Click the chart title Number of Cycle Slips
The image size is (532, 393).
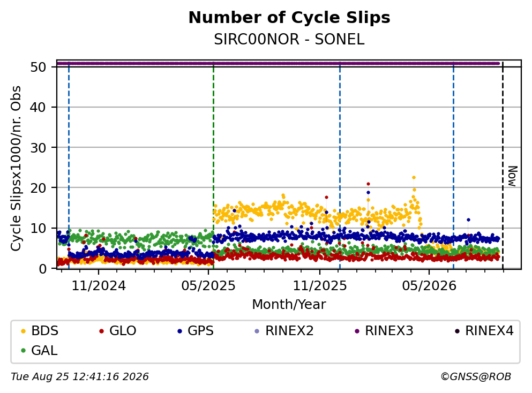point(289,17)
